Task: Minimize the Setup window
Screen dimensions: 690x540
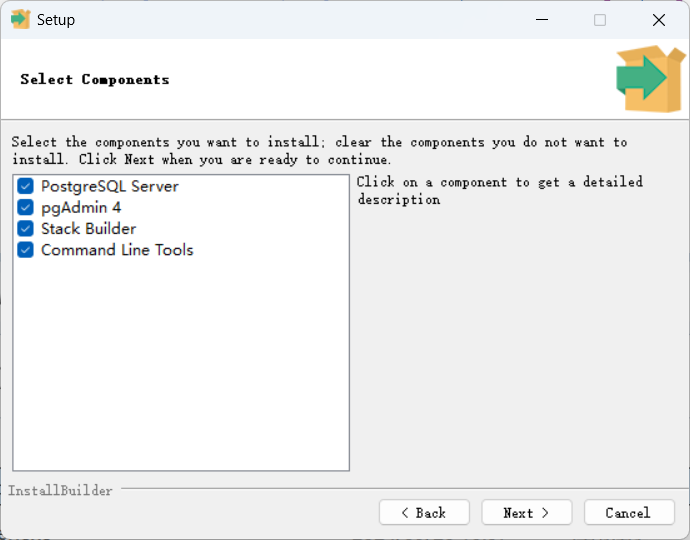Action: (x=541, y=20)
